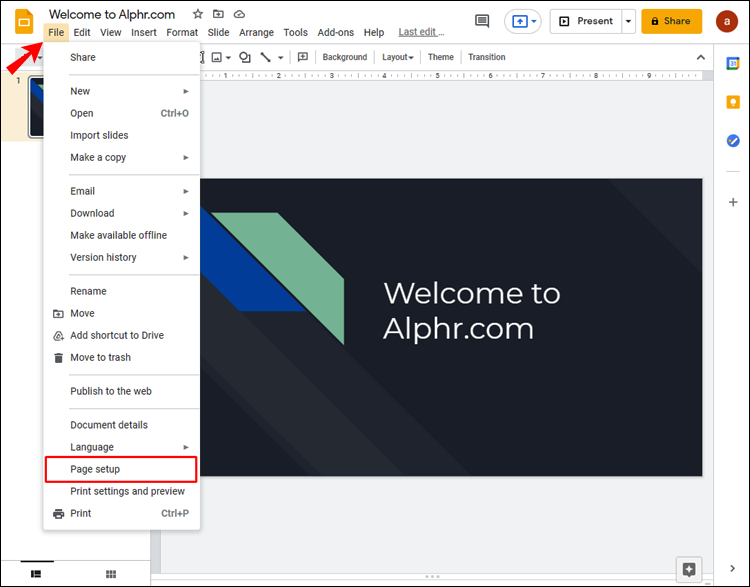Open the Slide menu

(218, 33)
